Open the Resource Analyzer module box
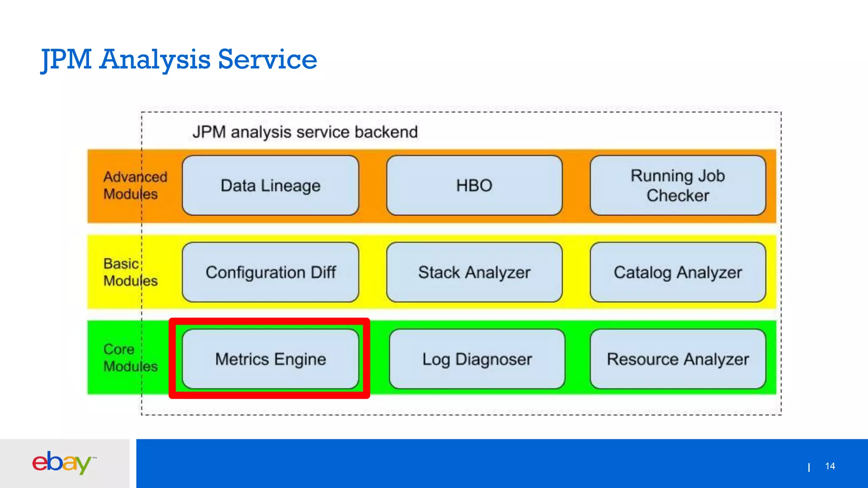 pyautogui.click(x=678, y=359)
